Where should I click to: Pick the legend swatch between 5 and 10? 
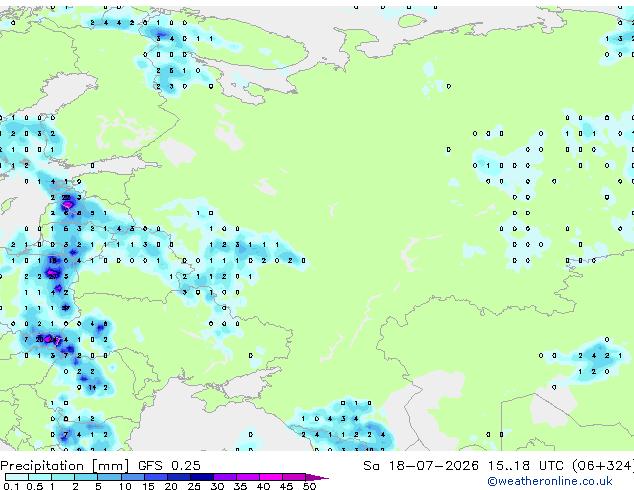click(109, 477)
